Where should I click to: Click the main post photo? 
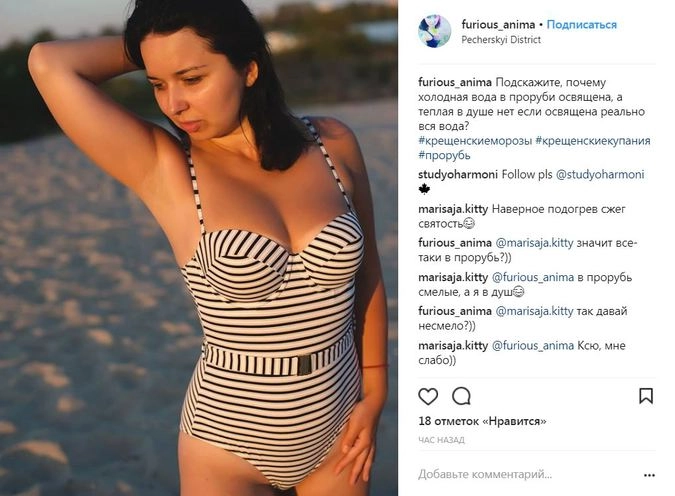click(x=199, y=248)
